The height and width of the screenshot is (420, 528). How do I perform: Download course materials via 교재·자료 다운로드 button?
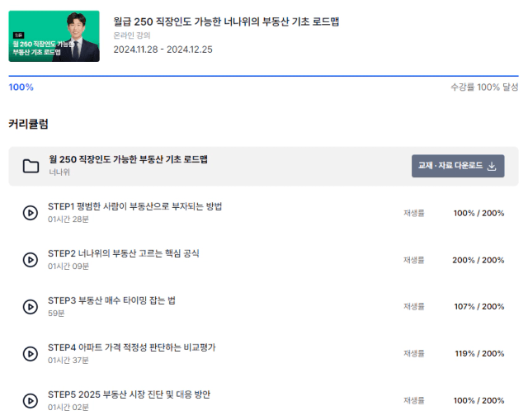click(458, 166)
